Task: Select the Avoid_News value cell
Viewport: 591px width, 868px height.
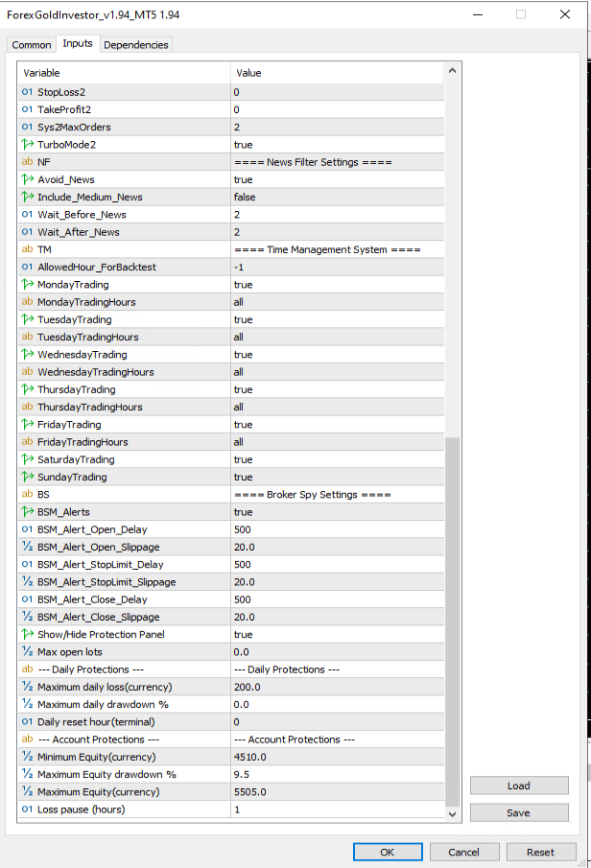Action: pyautogui.click(x=338, y=179)
